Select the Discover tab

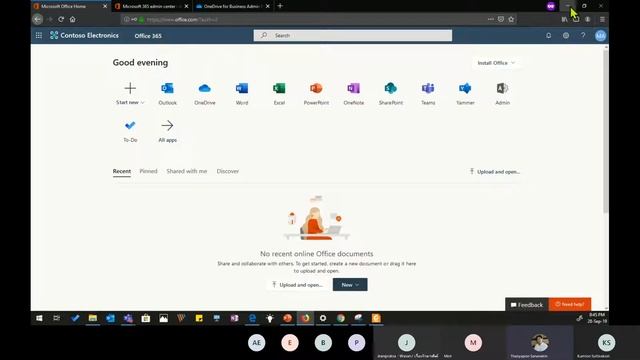(228, 171)
